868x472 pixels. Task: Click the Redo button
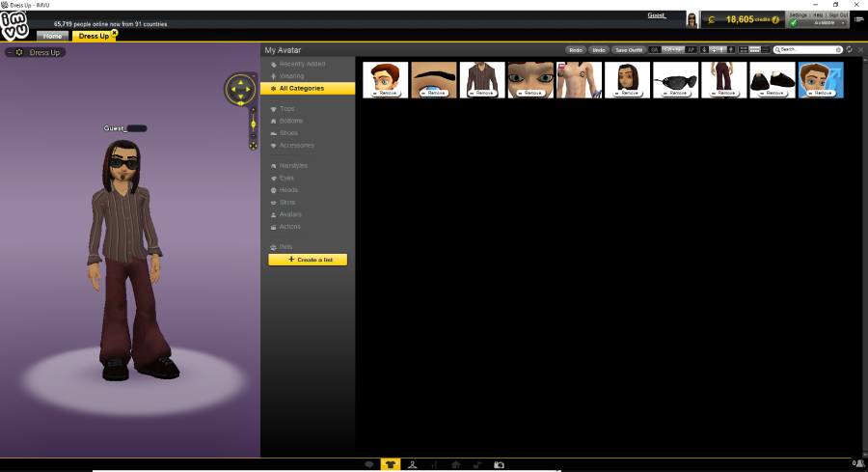coord(576,50)
